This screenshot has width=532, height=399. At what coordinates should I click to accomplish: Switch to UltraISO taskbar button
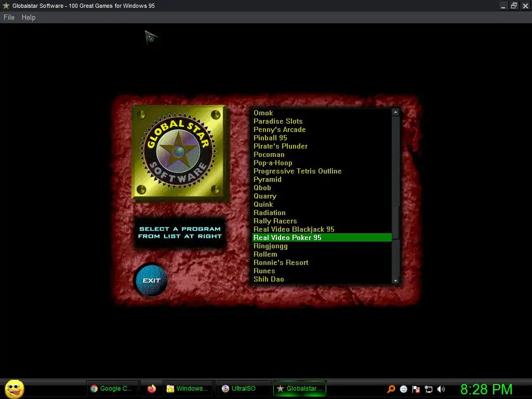click(243, 389)
